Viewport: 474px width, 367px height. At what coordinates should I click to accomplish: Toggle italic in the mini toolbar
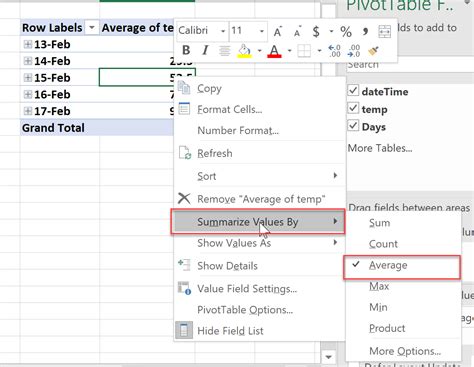(x=205, y=50)
